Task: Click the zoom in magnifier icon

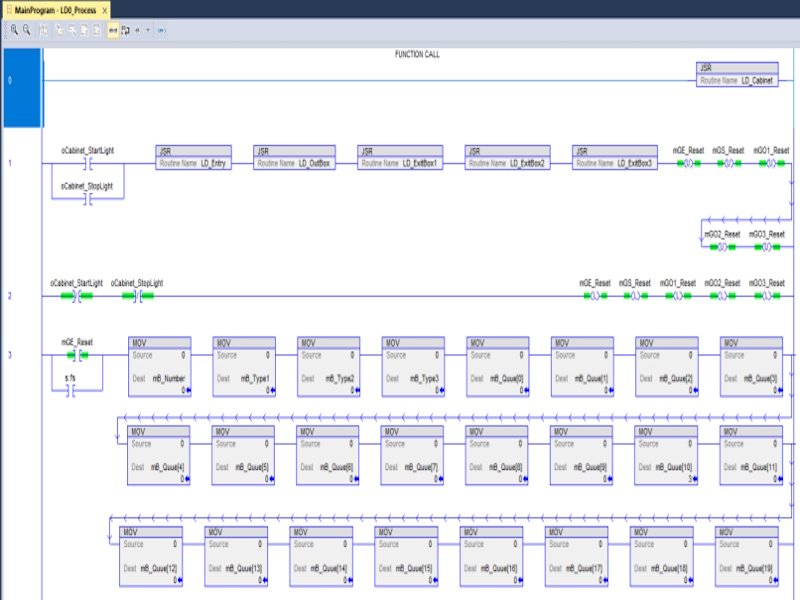Action: point(14,30)
